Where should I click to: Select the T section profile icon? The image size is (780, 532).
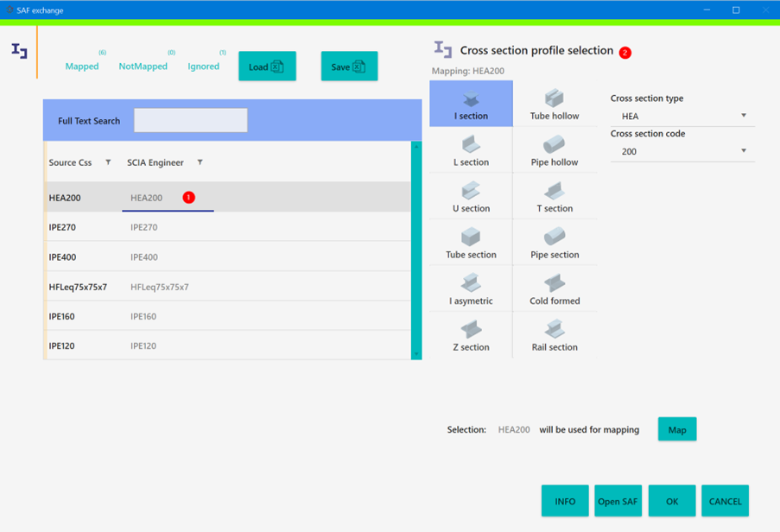coord(554,196)
